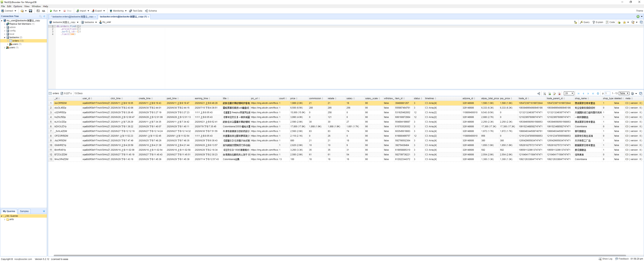This screenshot has width=644, height=262.
Task: Click the add document icon in results toolbar
Action: [549, 94]
